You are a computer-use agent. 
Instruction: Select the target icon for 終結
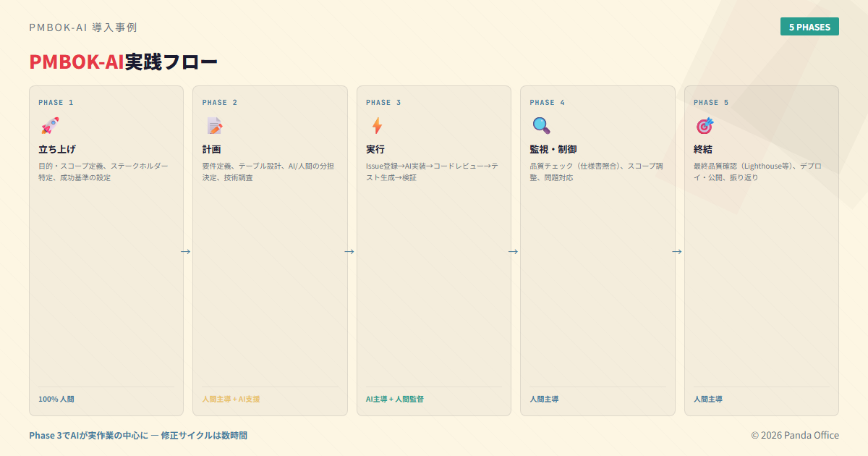coord(705,126)
